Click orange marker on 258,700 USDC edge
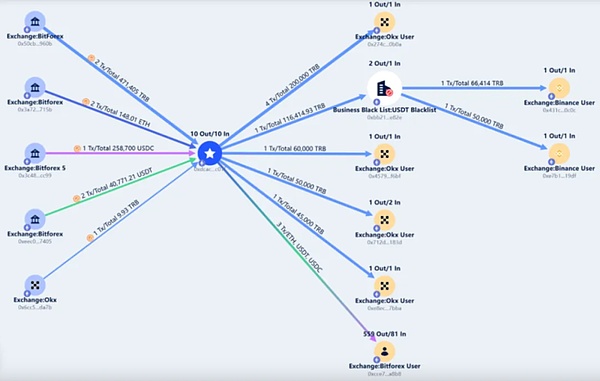Image resolution: width=600 pixels, height=381 pixels. (77, 148)
